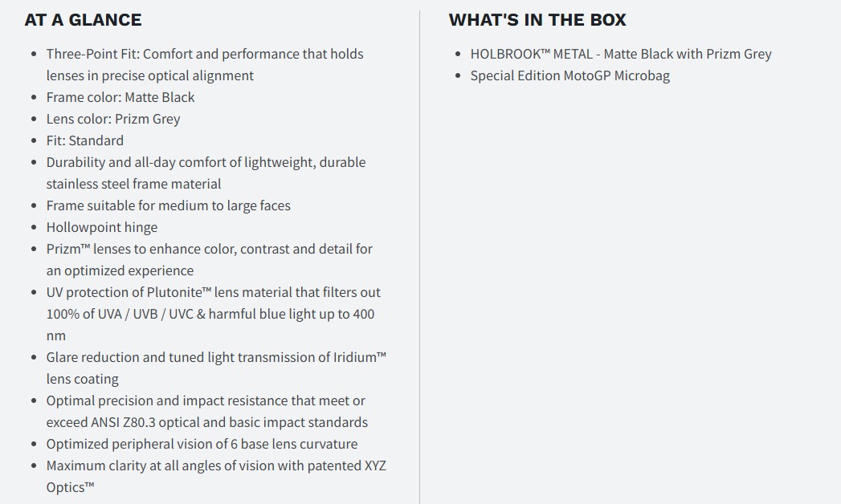Click the Hollowpoint hinge bullet

pyautogui.click(x=102, y=227)
